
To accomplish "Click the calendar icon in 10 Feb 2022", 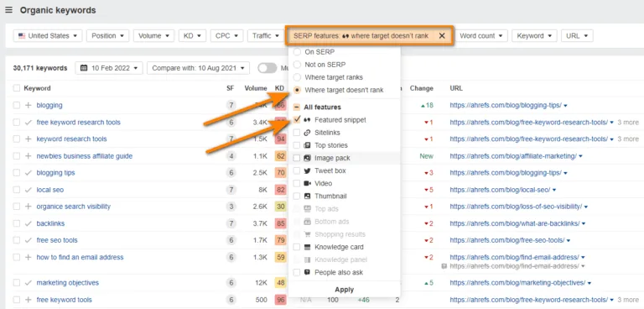I will [84, 68].
